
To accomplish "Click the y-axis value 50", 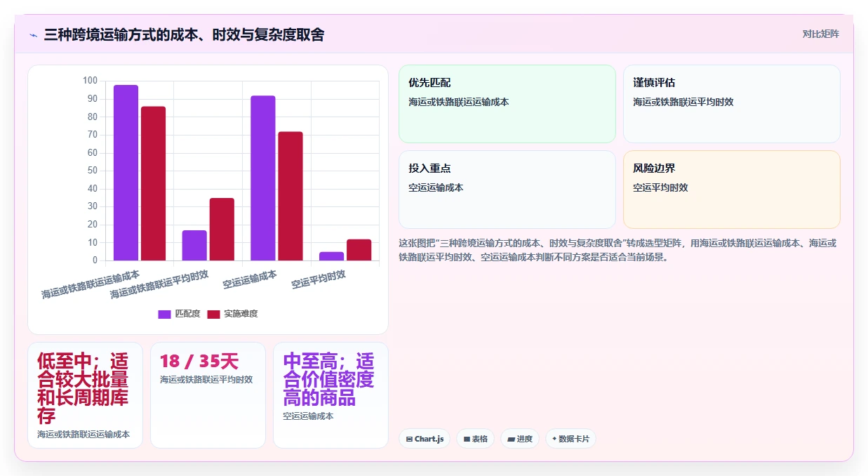I will [x=92, y=171].
